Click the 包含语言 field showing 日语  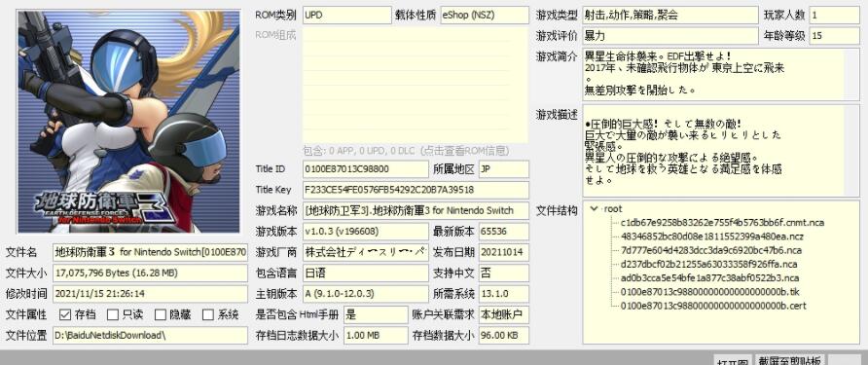pyautogui.click(x=365, y=274)
